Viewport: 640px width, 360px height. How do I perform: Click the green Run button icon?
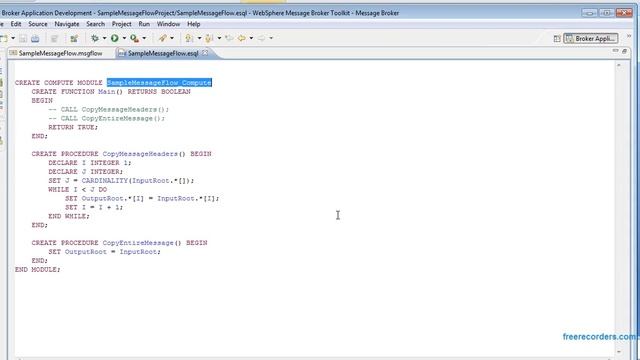point(115,38)
